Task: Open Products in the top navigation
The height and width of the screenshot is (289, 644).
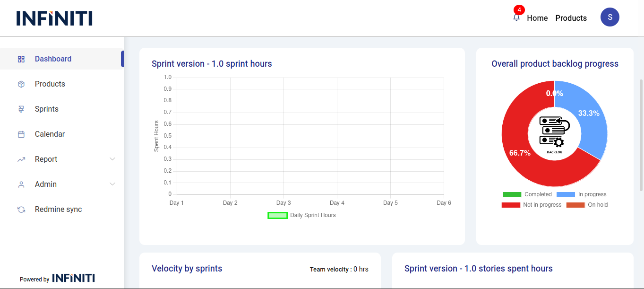Action: [x=571, y=18]
